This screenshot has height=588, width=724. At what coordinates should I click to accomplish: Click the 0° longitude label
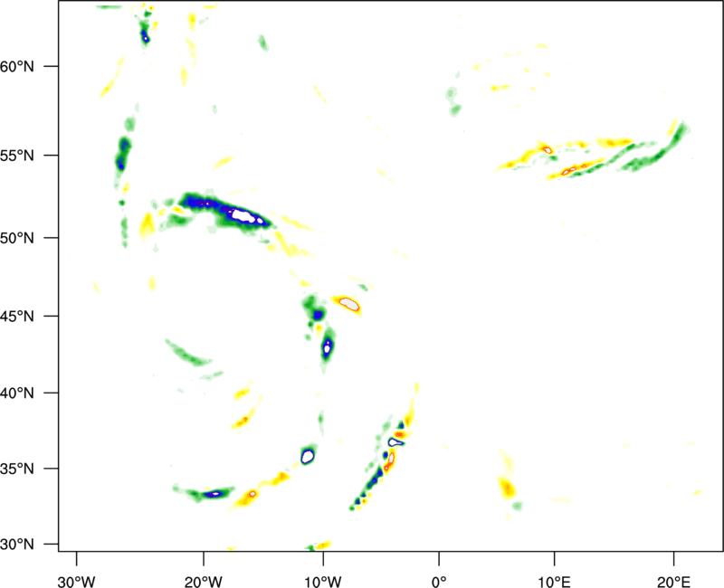[x=439, y=582]
